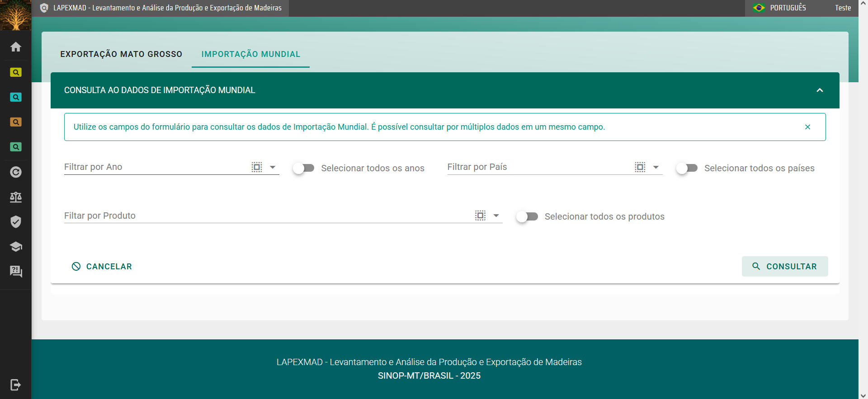Turn on Selecionar todos os produtos switch

(x=527, y=216)
